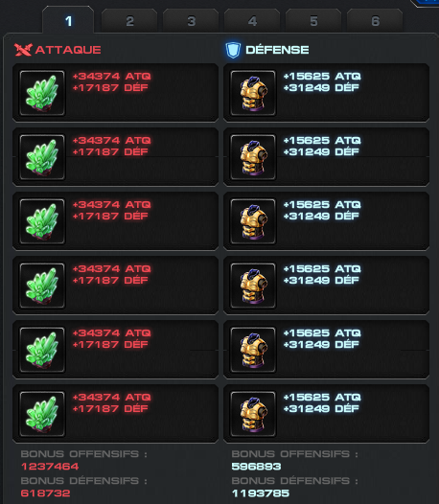Click the fifth attack row's +34374 ATQ text
The image size is (439, 504).
click(x=111, y=333)
